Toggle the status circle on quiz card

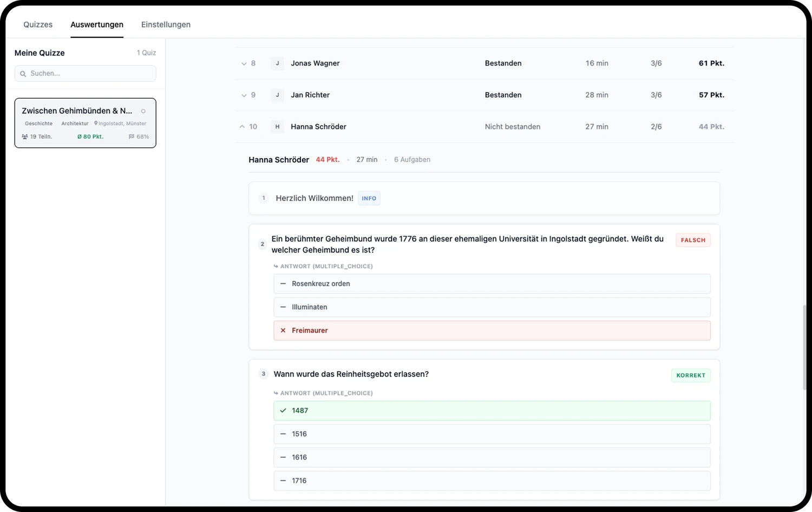[143, 111]
